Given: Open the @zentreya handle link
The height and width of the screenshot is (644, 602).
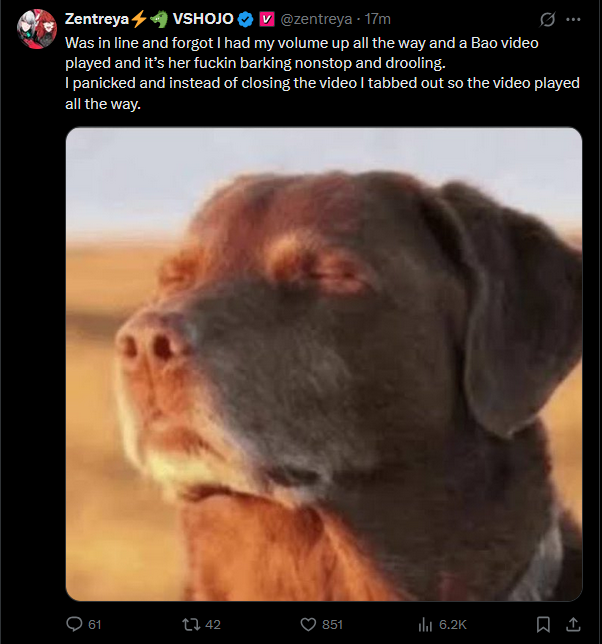Looking at the screenshot, I should (316, 19).
